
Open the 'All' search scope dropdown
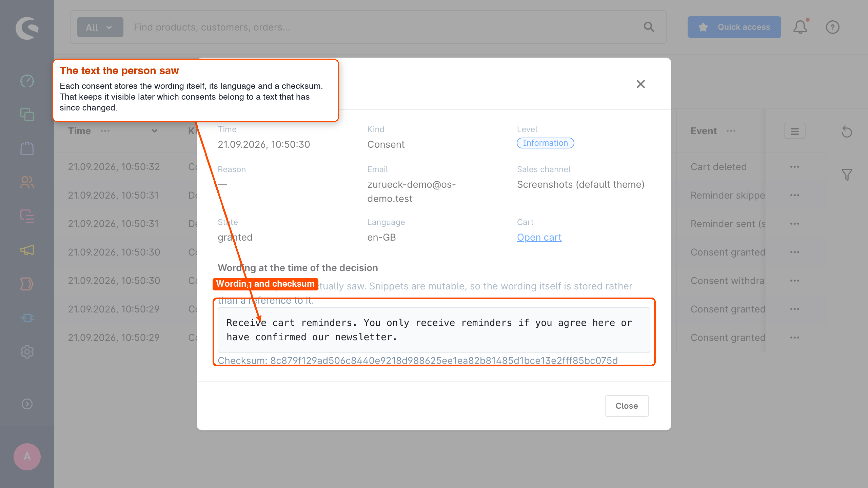(100, 27)
